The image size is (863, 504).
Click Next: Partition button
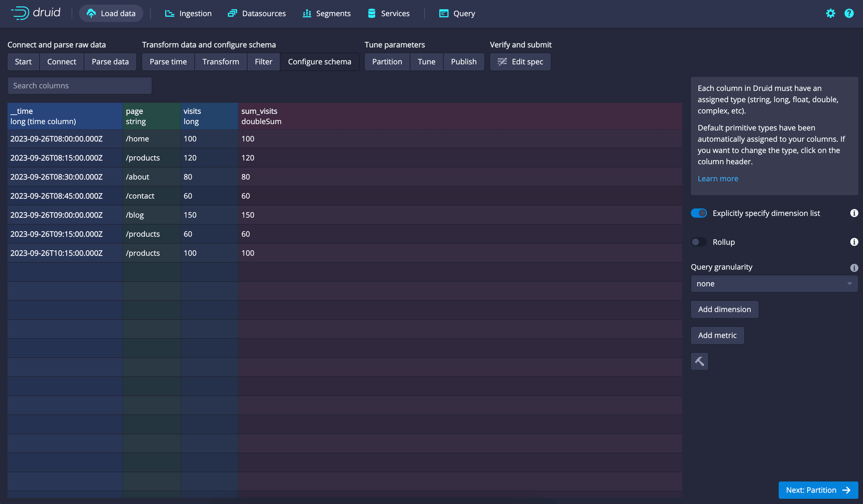click(818, 490)
